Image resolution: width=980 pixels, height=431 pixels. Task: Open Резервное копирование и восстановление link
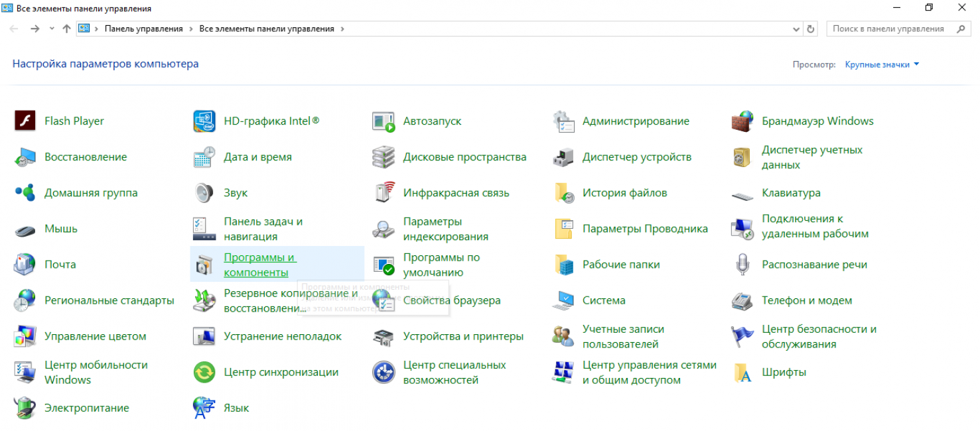[291, 300]
